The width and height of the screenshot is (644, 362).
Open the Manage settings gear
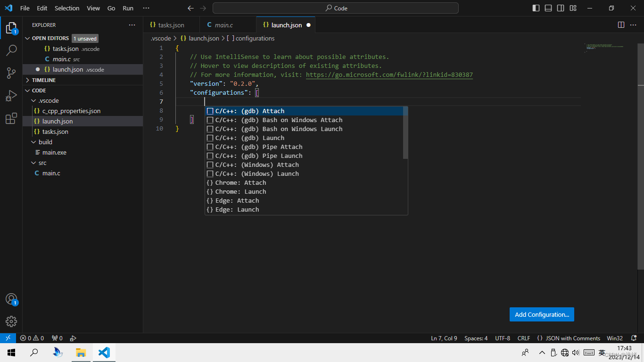click(11, 321)
